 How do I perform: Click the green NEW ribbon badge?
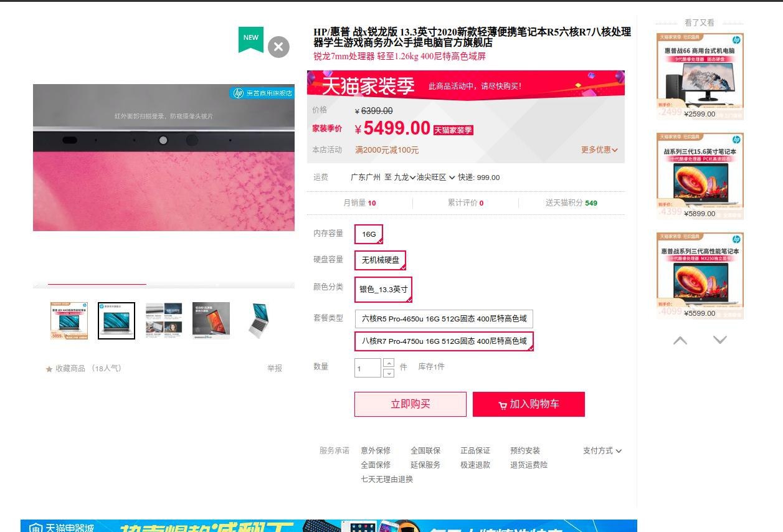(x=251, y=39)
